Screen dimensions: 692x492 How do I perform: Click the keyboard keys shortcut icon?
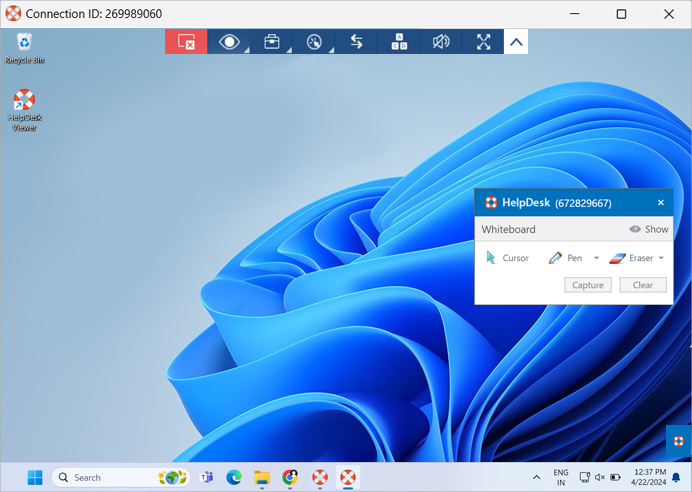(x=399, y=42)
